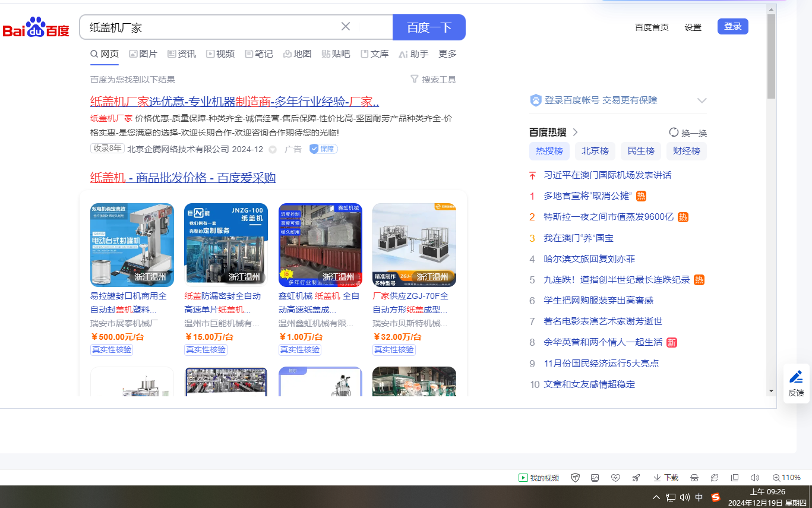Open the 下载 downloads manager

[x=666, y=478]
